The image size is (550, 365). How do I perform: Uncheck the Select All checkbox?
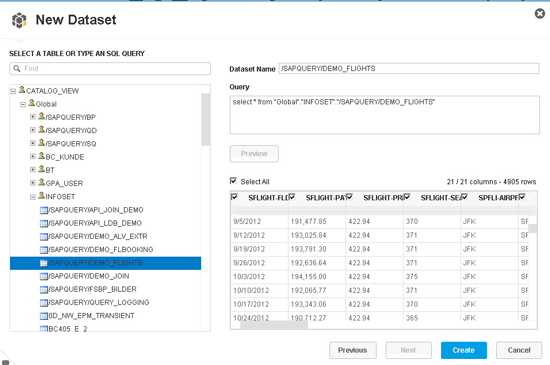pyautogui.click(x=233, y=181)
